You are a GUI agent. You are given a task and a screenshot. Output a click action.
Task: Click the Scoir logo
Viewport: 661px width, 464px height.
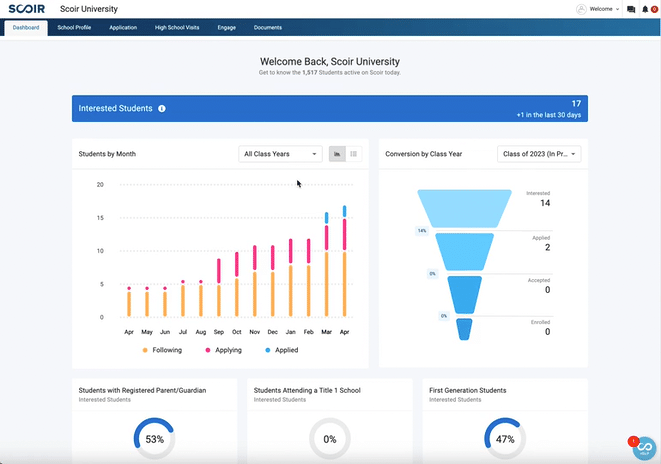27,9
